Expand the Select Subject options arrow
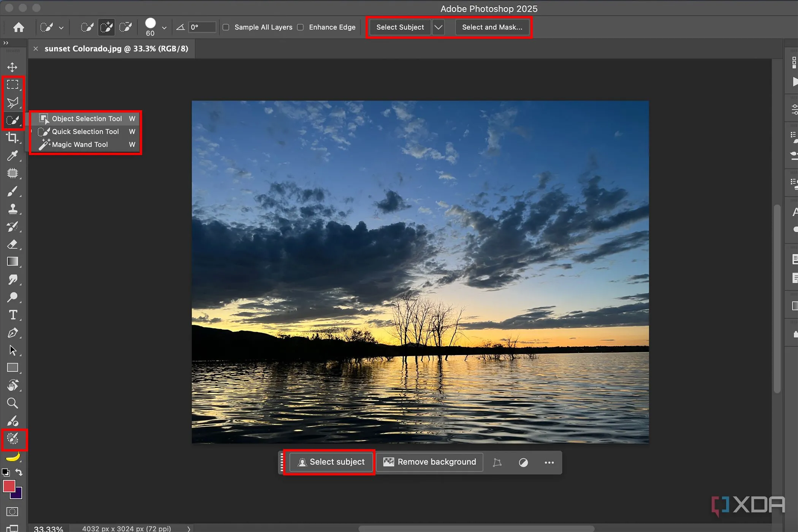This screenshot has width=798, height=532. [438, 27]
